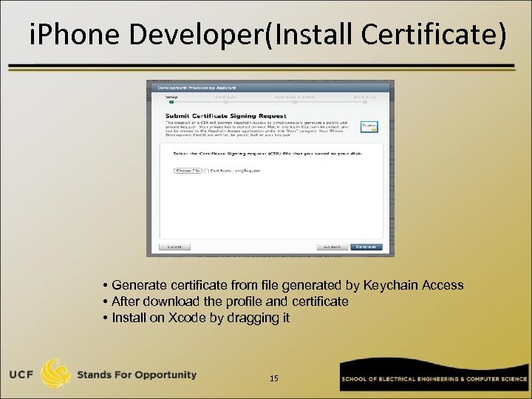This screenshot has width=532, height=399.
Task: Click the small document icon beside Choose File
Action: (207, 171)
